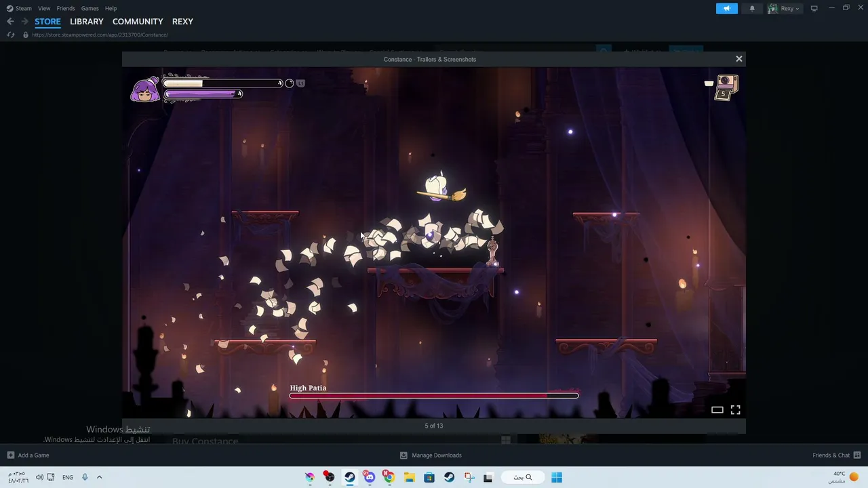The height and width of the screenshot is (488, 868).
Task: Open Steam announcements megaphone button
Action: 727,8
